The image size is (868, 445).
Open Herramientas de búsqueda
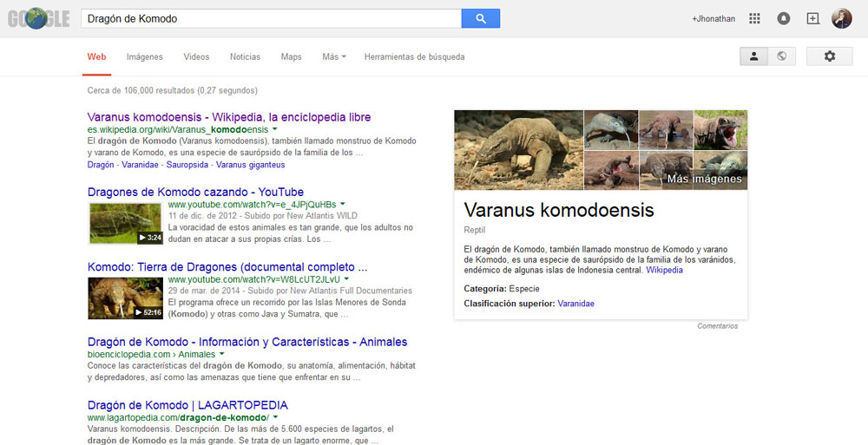point(414,57)
